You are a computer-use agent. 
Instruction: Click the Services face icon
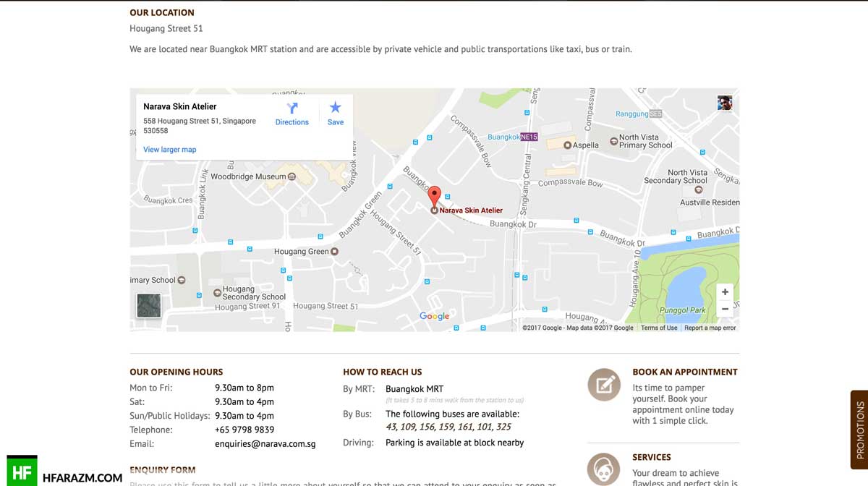click(x=604, y=469)
